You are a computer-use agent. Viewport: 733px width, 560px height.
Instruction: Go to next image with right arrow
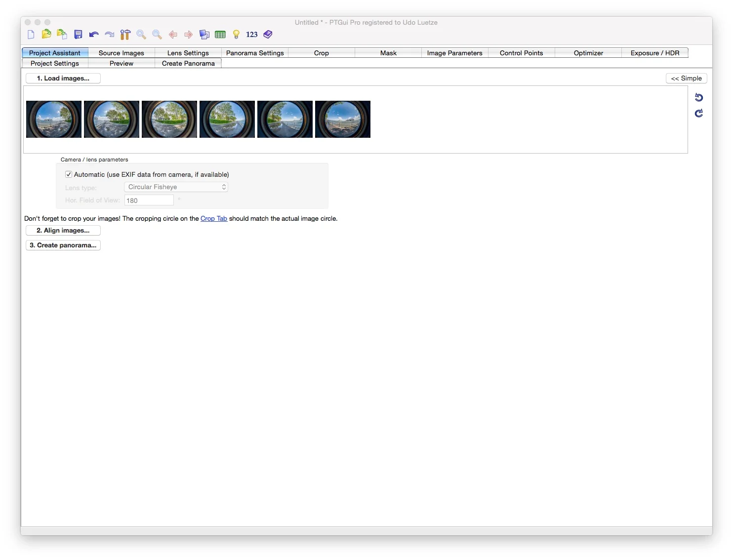click(188, 35)
